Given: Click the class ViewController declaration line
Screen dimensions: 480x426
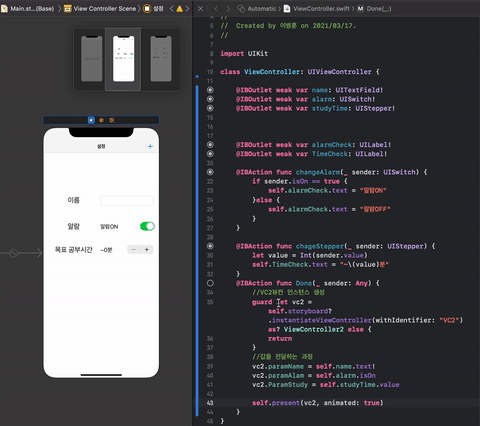Looking at the screenshot, I should (x=300, y=72).
